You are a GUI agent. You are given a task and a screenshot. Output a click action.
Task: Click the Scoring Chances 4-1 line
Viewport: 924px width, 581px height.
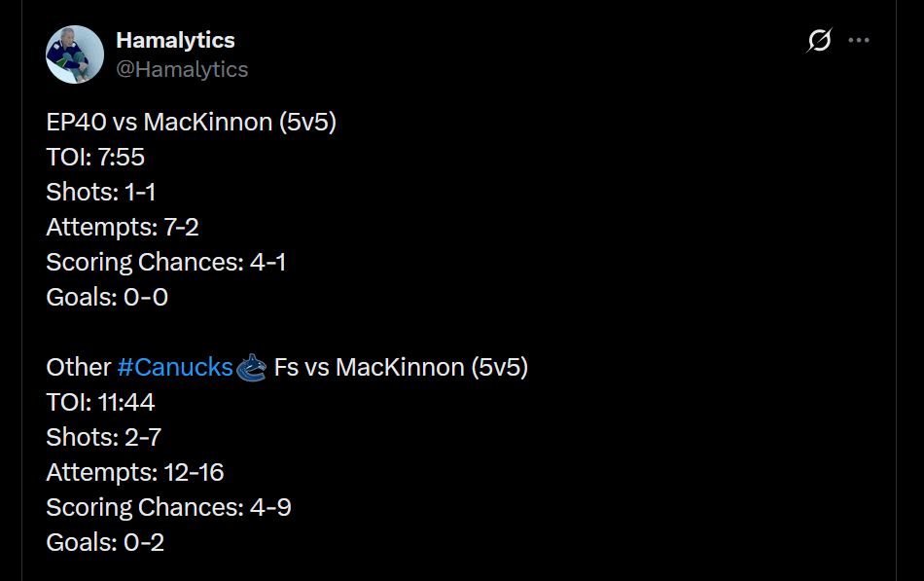[165, 262]
